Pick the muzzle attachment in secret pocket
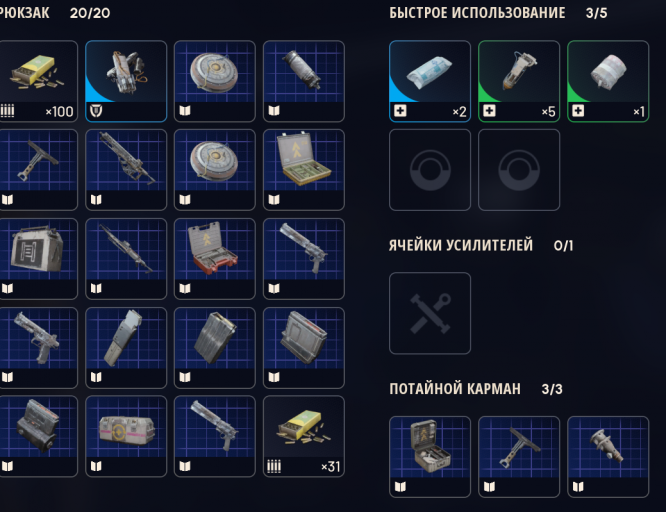666x512 pixels. coord(608,457)
